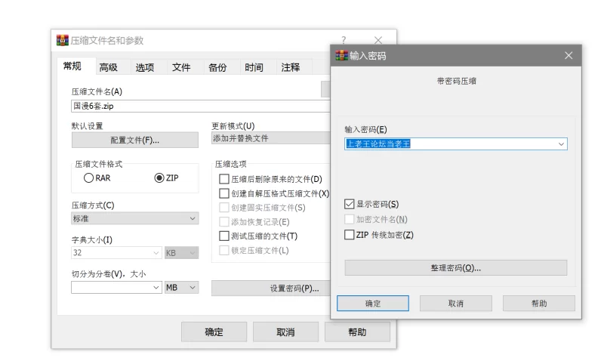This screenshot has height=364, width=604.
Task: Click the help question mark in title bar
Action: (x=344, y=40)
